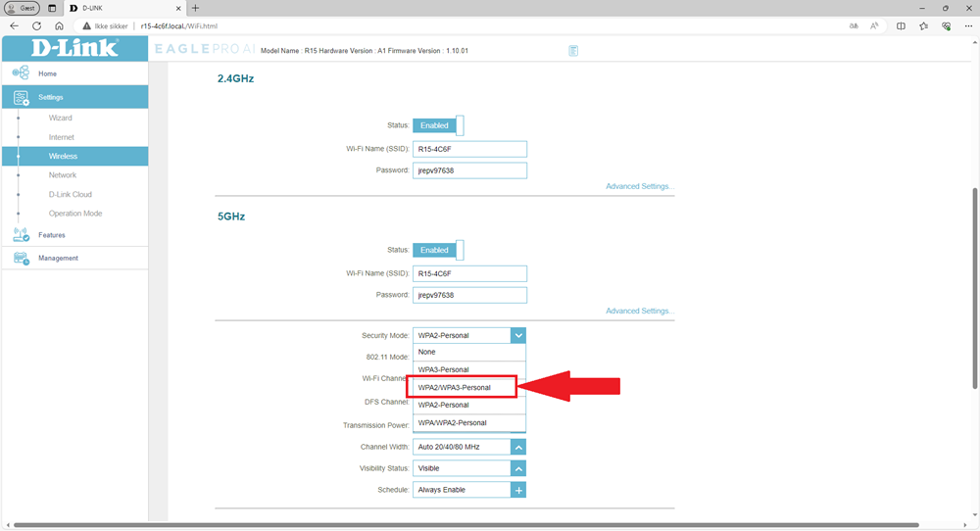This screenshot has width=980, height=531.
Task: Edit the 5GHz Password field
Action: (469, 295)
